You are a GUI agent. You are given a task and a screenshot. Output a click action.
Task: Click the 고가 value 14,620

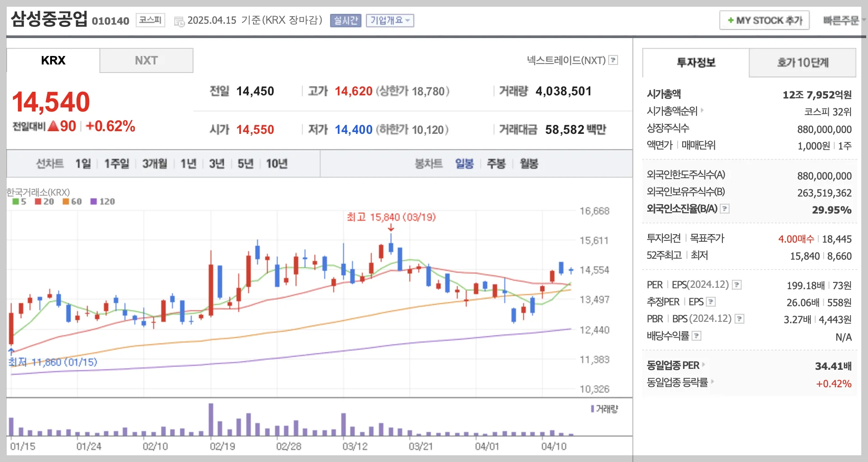(x=354, y=91)
